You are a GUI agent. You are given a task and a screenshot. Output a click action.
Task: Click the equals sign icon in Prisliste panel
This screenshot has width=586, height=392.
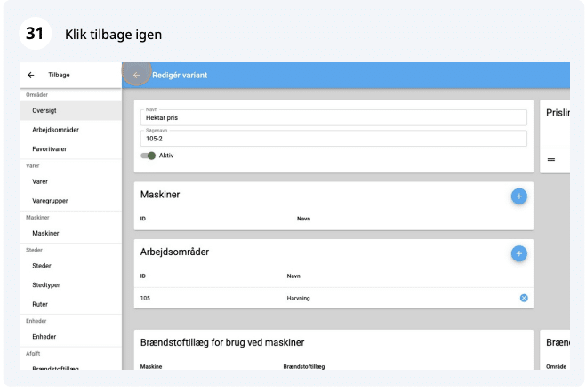tap(551, 160)
